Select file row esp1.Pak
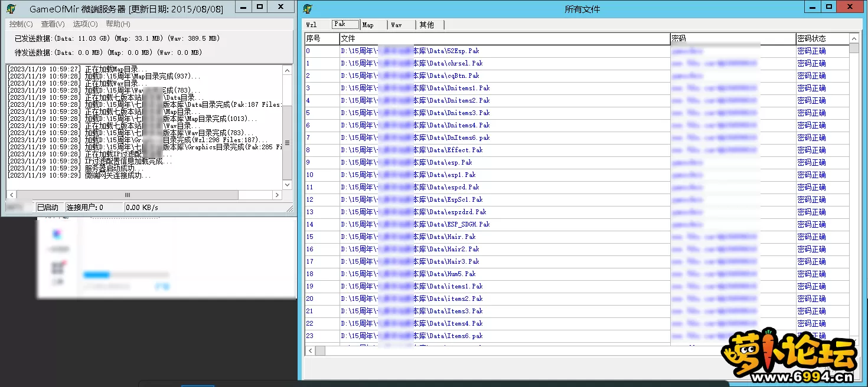 [577, 175]
